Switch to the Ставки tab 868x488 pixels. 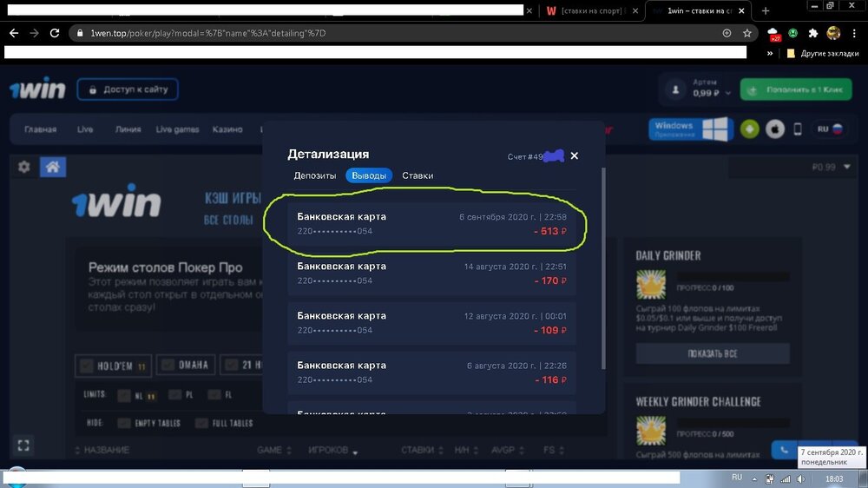418,175
